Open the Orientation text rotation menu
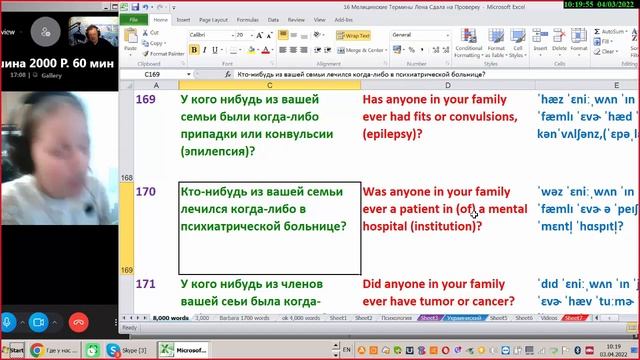Image resolution: width=640 pixels, height=360 pixels. 318,36
